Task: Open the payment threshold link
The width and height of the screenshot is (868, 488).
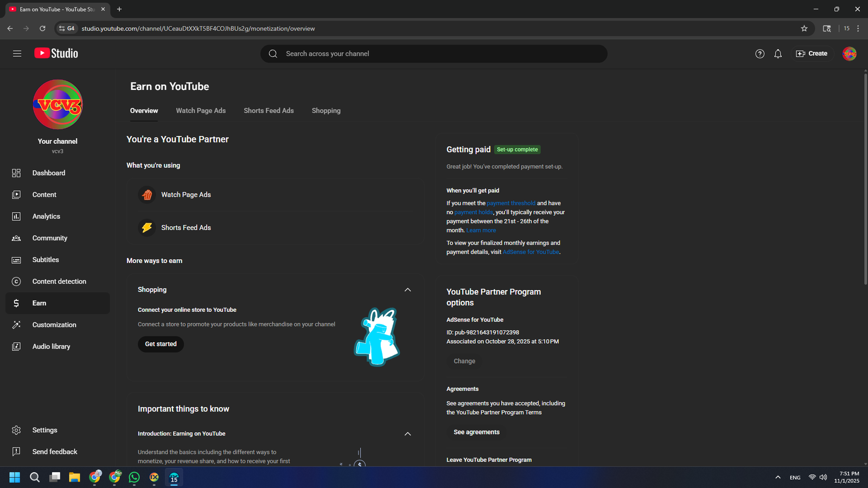Action: 511,203
